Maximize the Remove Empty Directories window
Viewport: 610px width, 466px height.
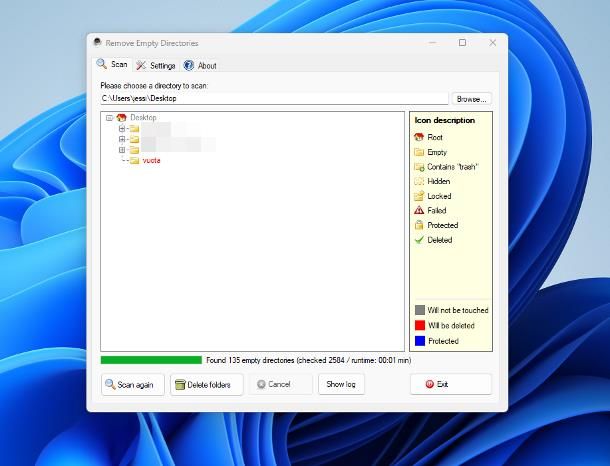[x=462, y=43]
